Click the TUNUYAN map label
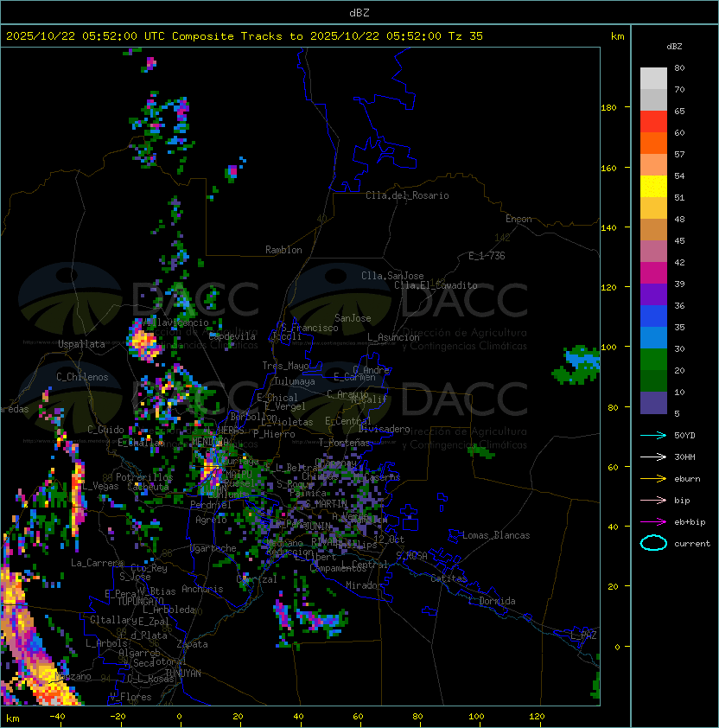The height and width of the screenshot is (728, 719). point(183,674)
